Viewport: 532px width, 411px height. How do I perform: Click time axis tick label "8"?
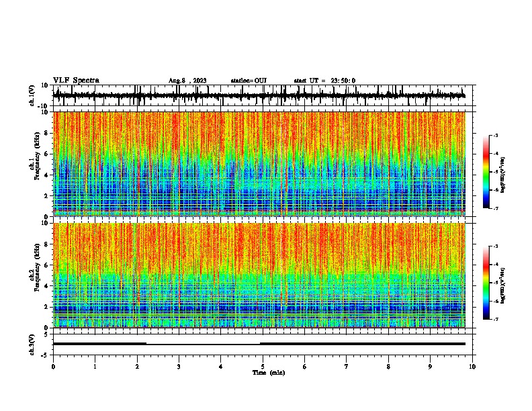388,367
